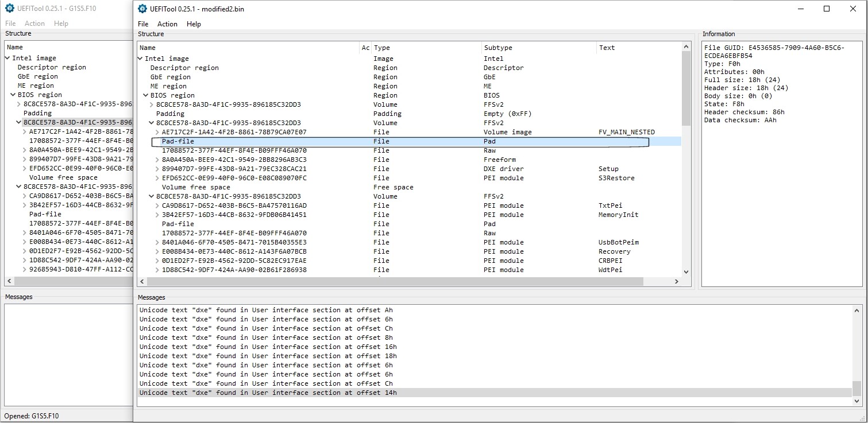Collapse BIOS region node in modified2.bin tree
This screenshot has height=423, width=868.
146,95
